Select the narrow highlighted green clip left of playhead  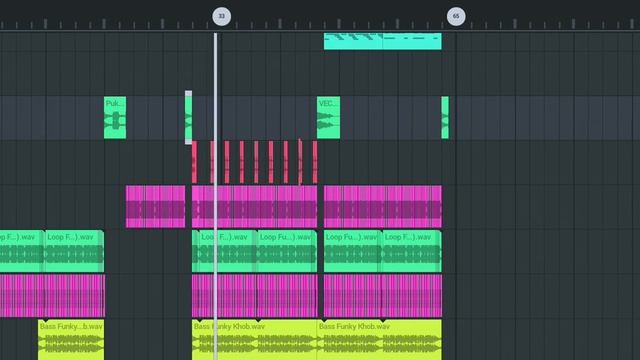point(189,118)
